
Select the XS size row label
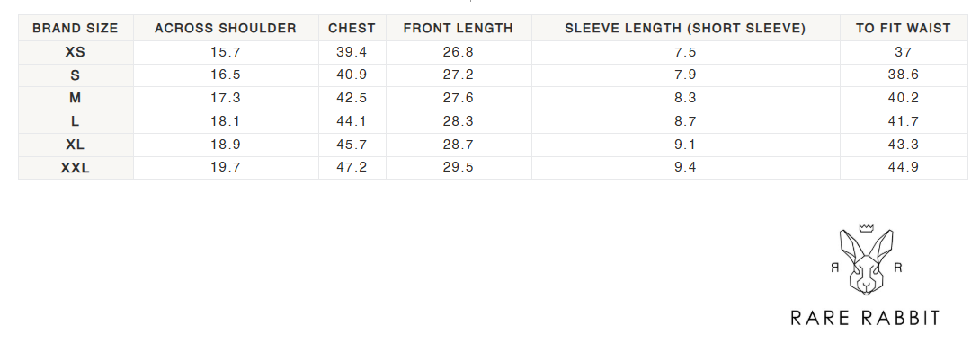point(75,52)
